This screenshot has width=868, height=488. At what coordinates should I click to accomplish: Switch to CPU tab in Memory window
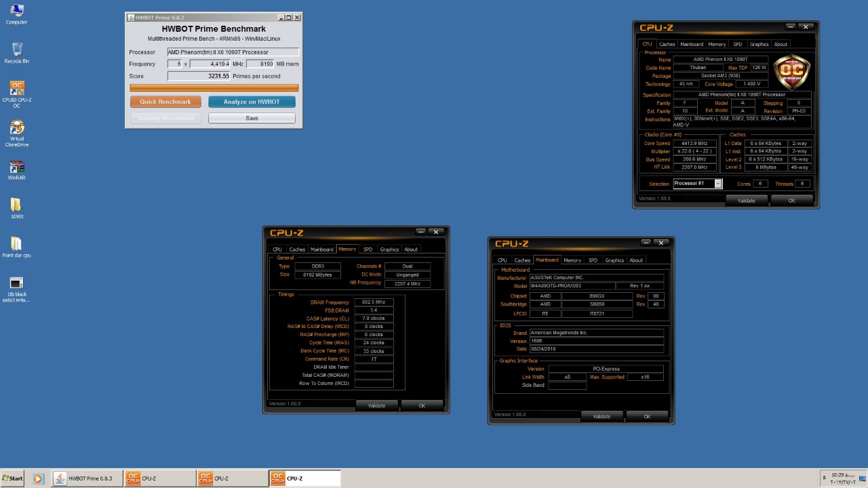coord(277,249)
